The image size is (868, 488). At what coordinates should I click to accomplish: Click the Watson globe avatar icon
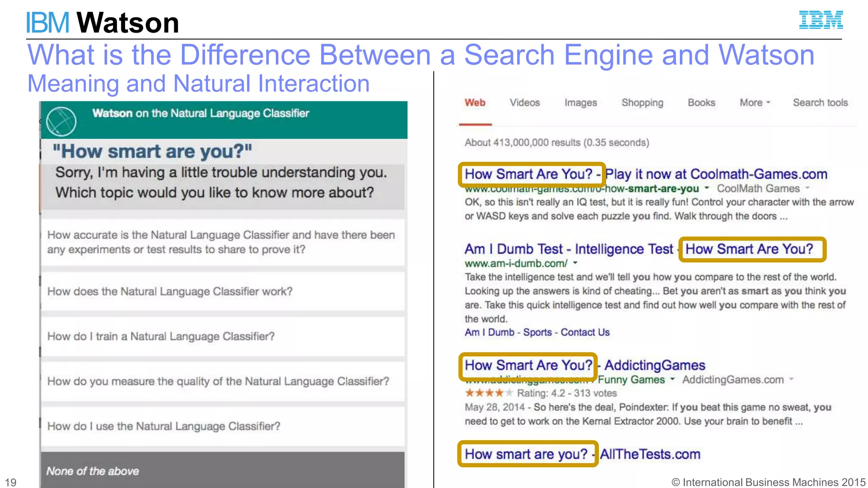(x=61, y=121)
